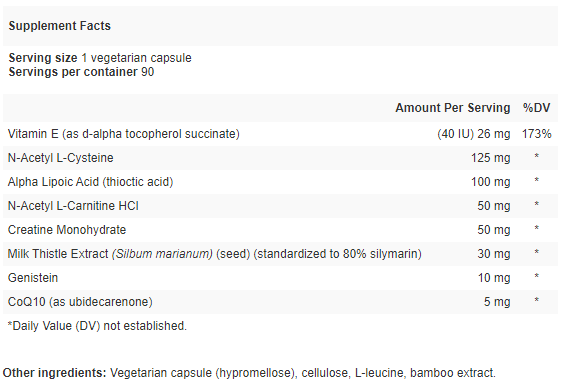Select N-Acetyl L-Cysteine ingredient name
The image size is (564, 384).
pyautogui.click(x=60, y=158)
